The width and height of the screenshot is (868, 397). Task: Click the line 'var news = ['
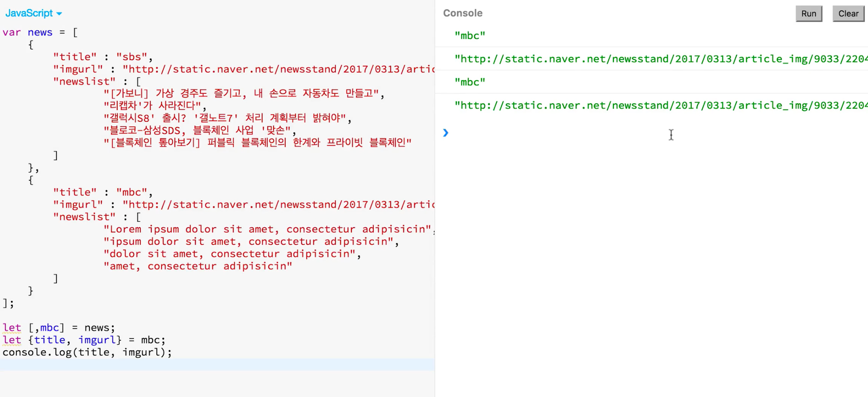40,32
